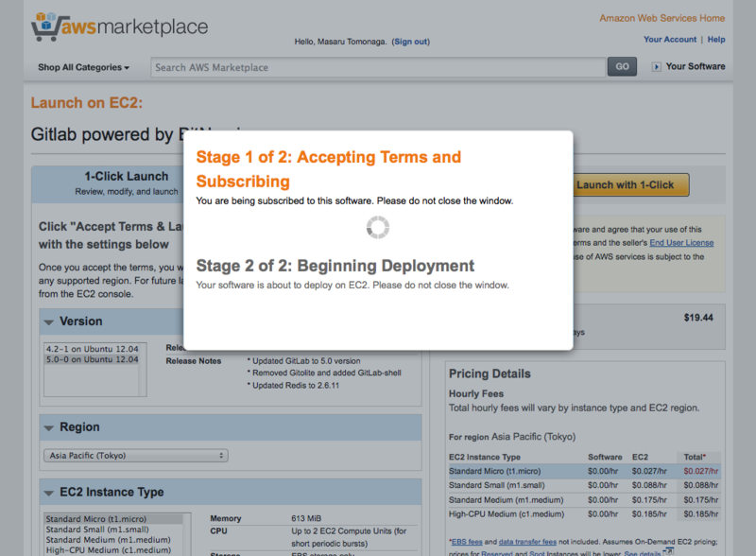Image resolution: width=756 pixels, height=556 pixels.
Task: Select Standard Micro (t1.micro) in instance list
Action: pyautogui.click(x=113, y=519)
